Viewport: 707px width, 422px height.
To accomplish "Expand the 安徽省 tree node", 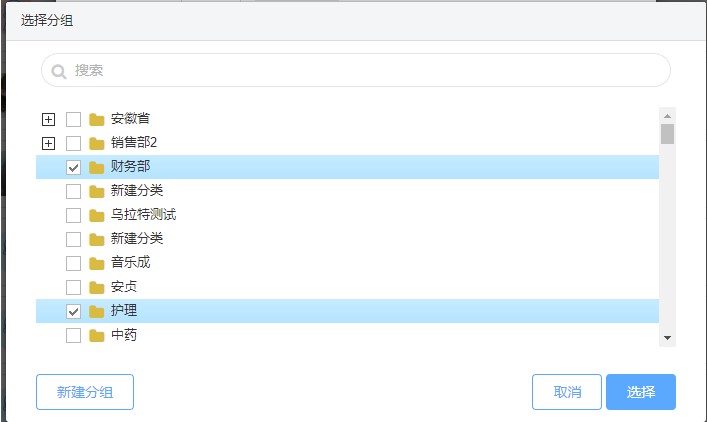I will [x=48, y=119].
